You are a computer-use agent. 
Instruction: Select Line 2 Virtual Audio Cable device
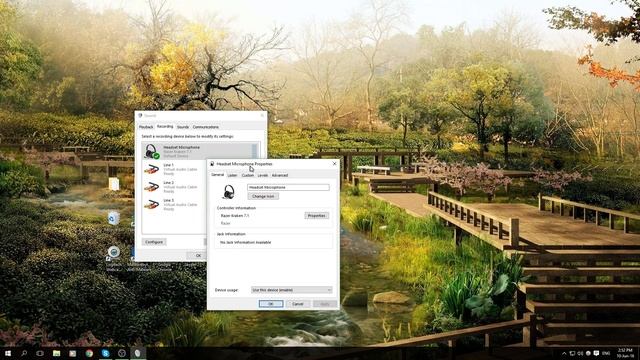point(174,187)
